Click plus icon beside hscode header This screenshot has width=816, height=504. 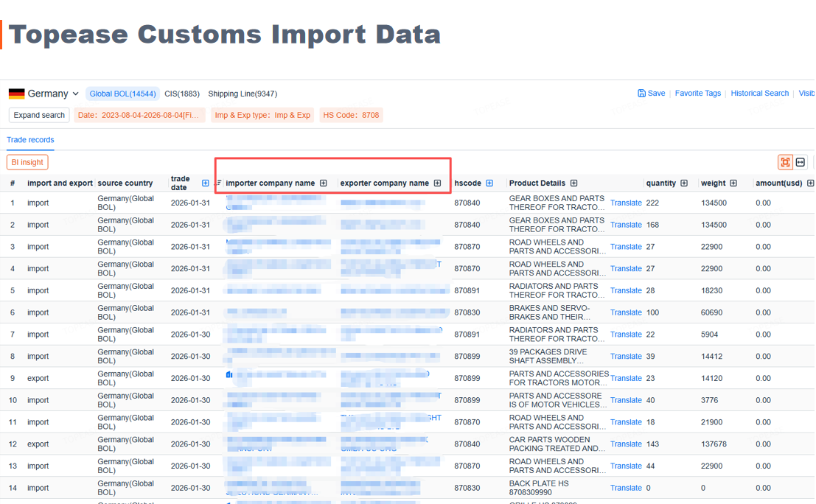[489, 183]
